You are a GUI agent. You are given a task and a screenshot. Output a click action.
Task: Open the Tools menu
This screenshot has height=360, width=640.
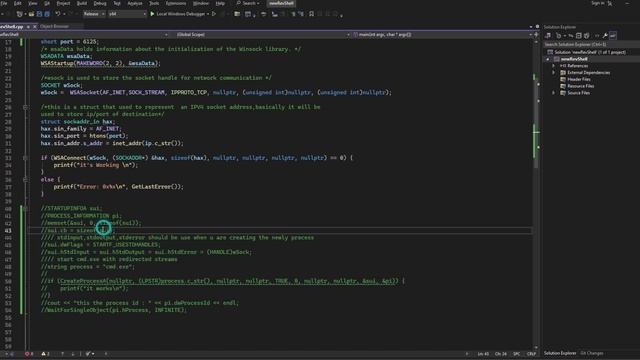pos(154,3)
